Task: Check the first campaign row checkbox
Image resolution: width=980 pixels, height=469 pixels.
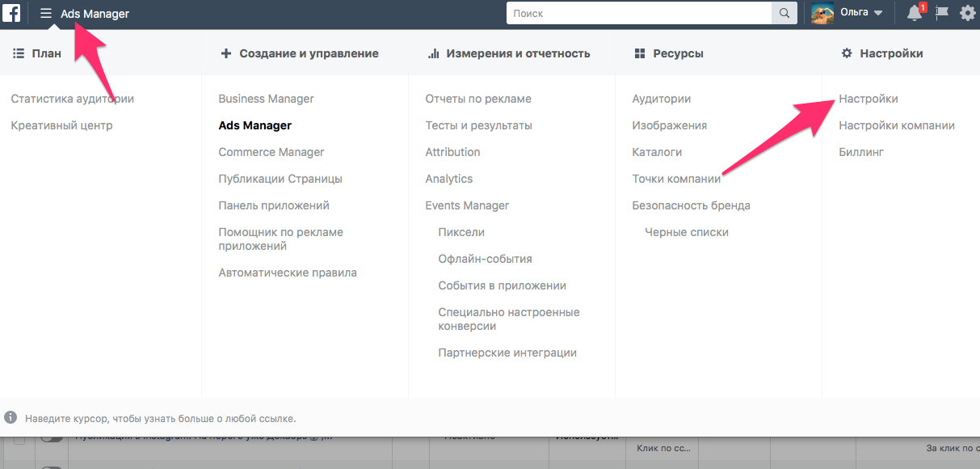Action: [x=19, y=439]
